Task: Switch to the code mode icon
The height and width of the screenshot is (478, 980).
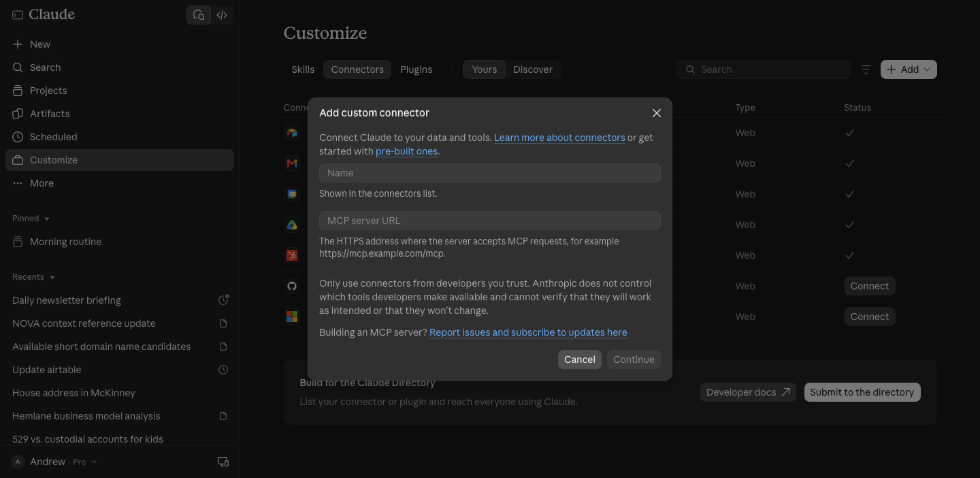Action: [x=222, y=15]
